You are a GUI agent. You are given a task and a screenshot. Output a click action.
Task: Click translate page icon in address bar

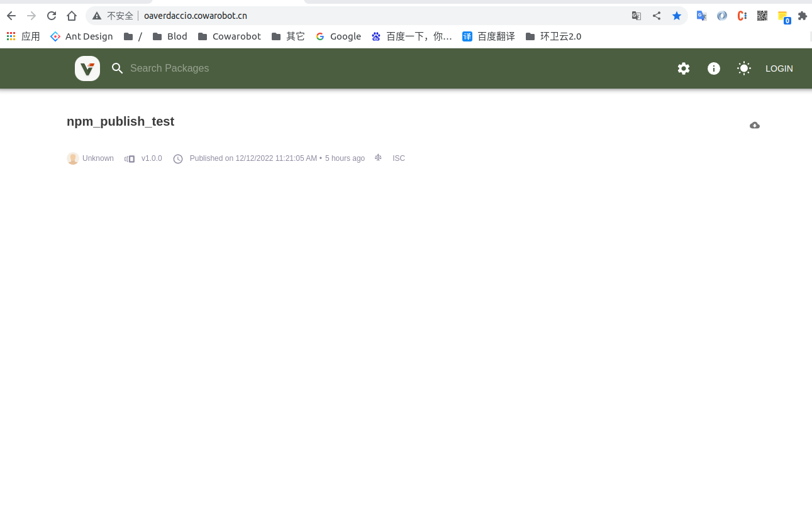(637, 16)
